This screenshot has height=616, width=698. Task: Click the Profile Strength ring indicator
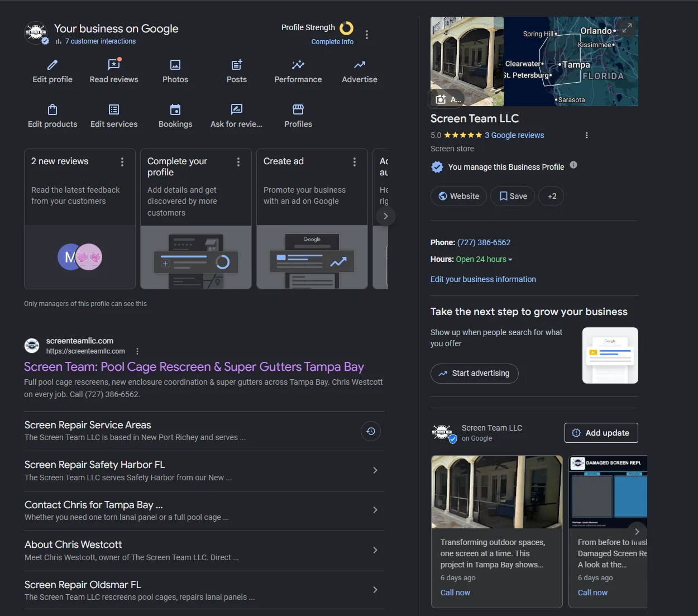pos(347,28)
